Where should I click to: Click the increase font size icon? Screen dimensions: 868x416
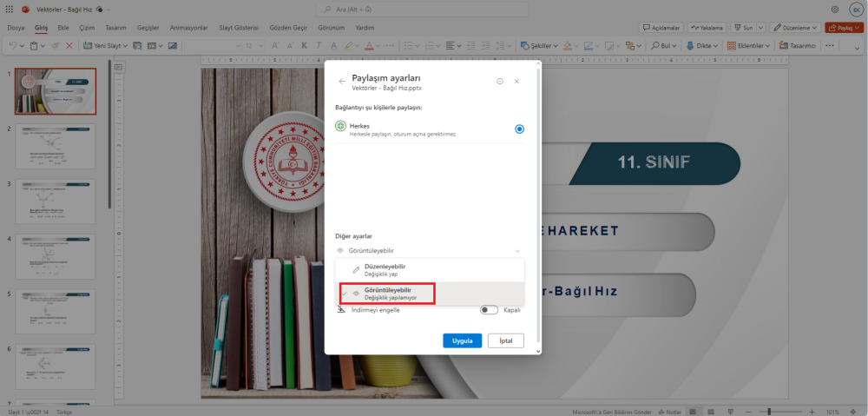click(275, 45)
